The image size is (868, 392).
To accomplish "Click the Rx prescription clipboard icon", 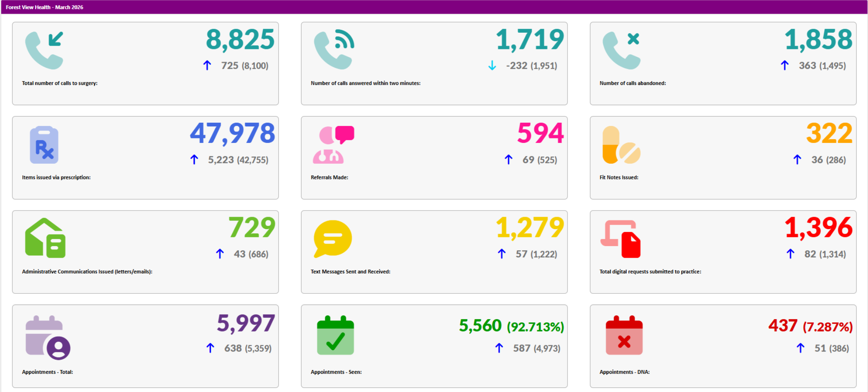I will pyautogui.click(x=44, y=145).
